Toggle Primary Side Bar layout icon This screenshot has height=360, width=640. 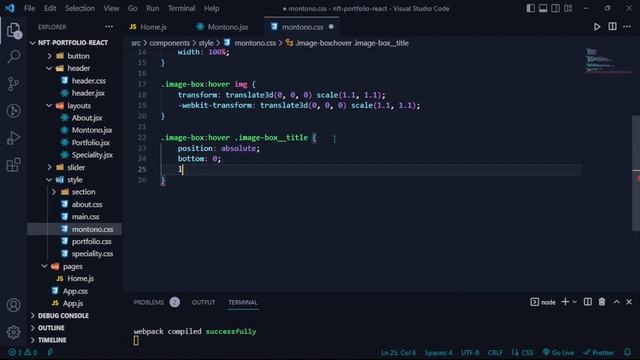pos(530,8)
